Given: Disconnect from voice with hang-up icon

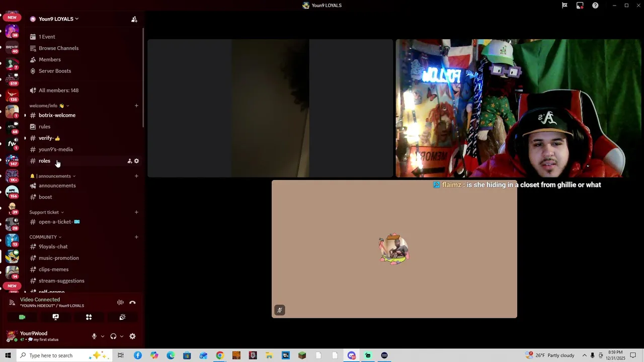Looking at the screenshot, I should [x=132, y=303].
